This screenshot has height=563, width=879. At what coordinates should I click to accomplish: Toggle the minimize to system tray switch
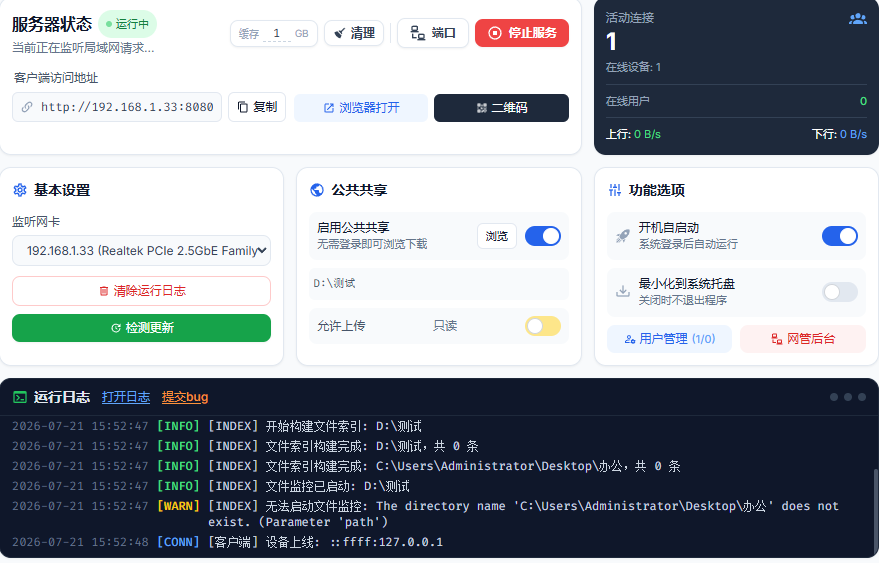(840, 292)
